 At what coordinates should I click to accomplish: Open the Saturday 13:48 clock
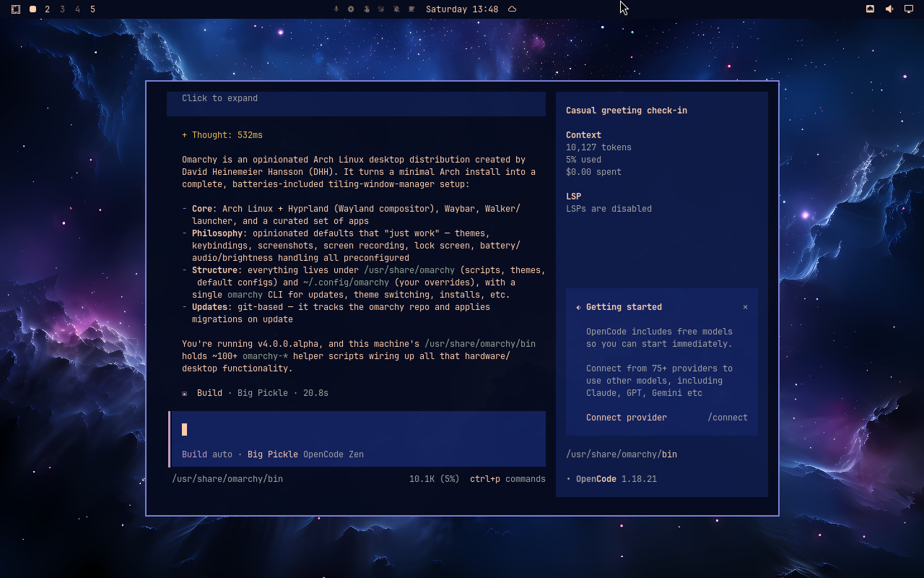click(x=462, y=9)
